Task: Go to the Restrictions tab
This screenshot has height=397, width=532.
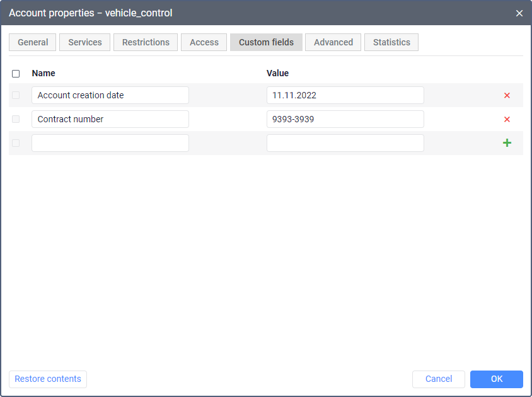Action: point(146,42)
